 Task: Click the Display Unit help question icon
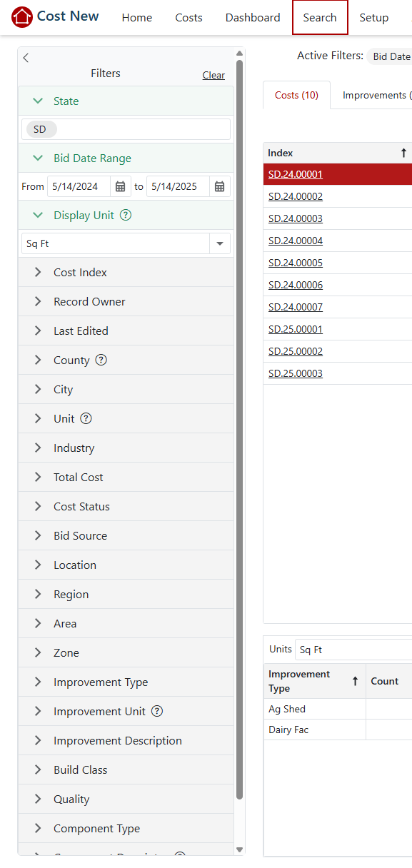coord(126,215)
